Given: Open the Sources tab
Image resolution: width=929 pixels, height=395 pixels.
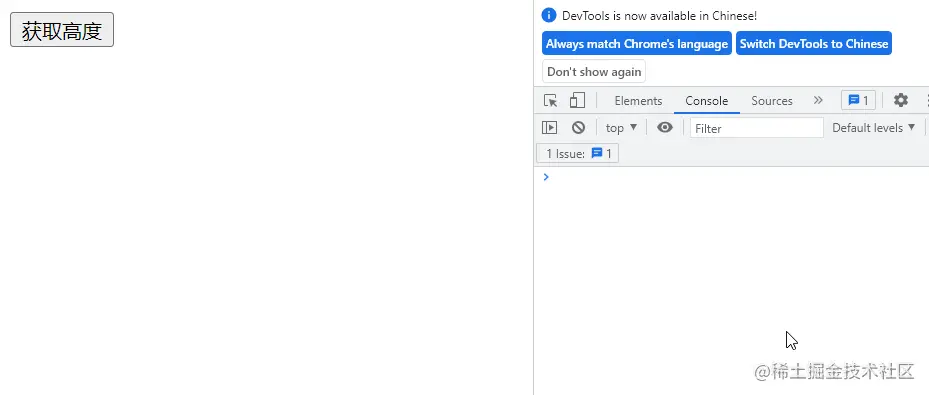Looking at the screenshot, I should (x=771, y=101).
